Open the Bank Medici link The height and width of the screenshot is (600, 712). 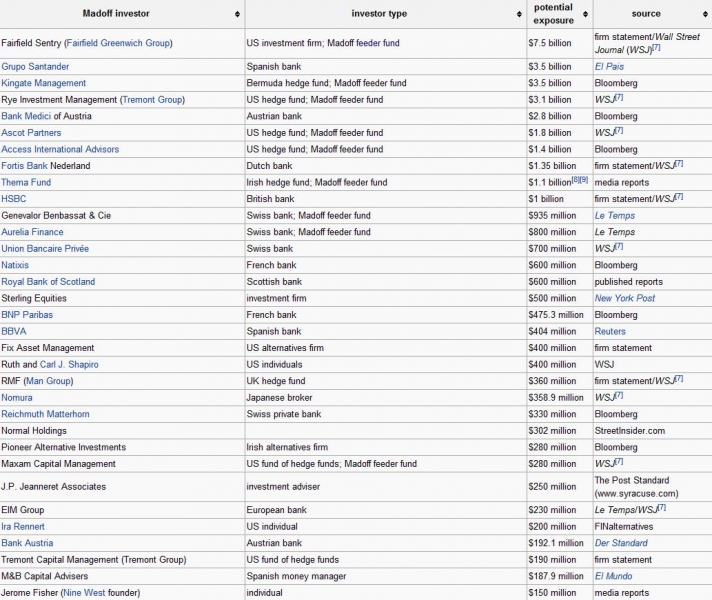tap(26, 116)
